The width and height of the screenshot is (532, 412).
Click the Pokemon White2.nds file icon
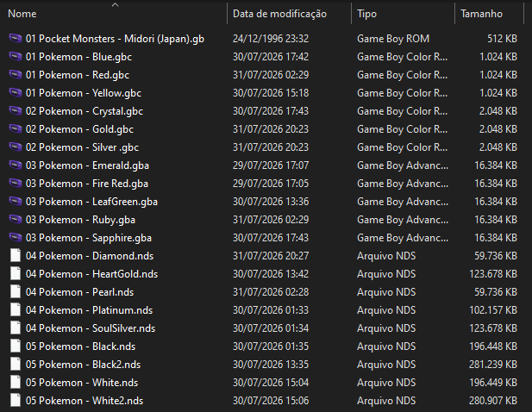click(x=16, y=401)
